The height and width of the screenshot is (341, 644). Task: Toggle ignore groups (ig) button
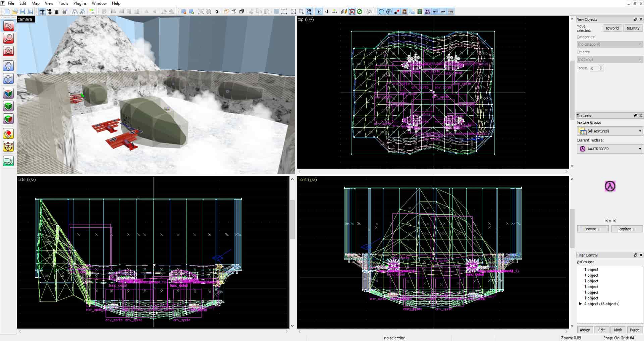click(216, 12)
